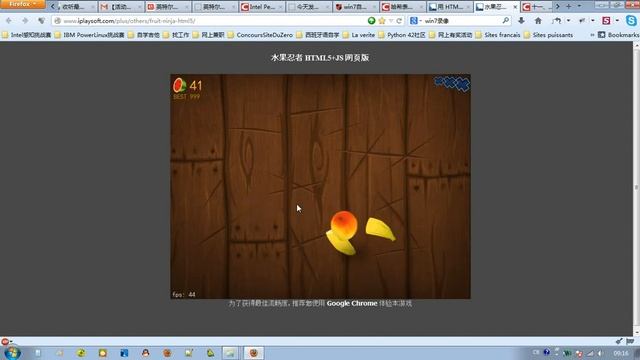Screen dimensions: 640x360
Task: Open the Sites puissants bookmark folder
Action: point(548,35)
